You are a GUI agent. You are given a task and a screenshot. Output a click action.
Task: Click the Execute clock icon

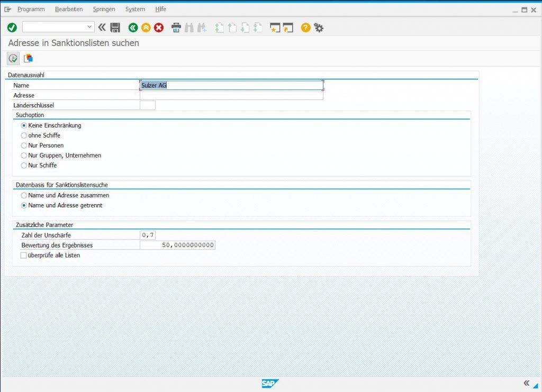[13, 58]
